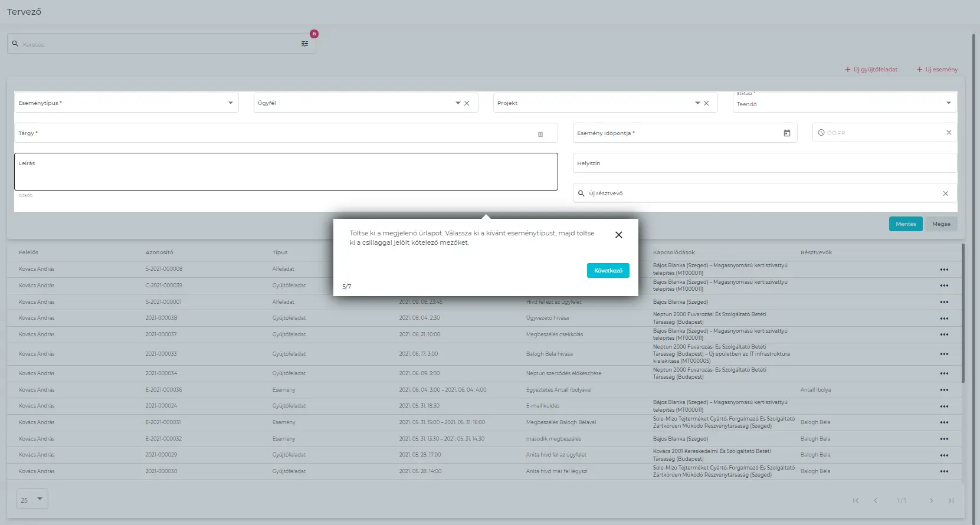Clear the time field OO:PP
This screenshot has width=980, height=525.
pyautogui.click(x=949, y=133)
